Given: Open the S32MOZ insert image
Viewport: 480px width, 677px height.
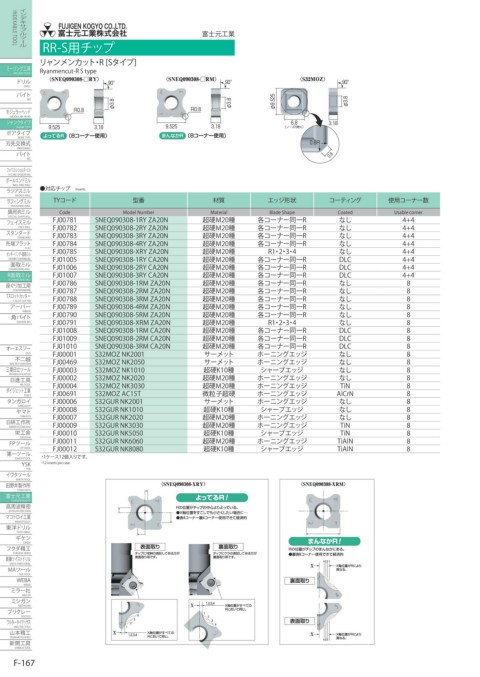Looking at the screenshot, I should pyautogui.click(x=294, y=103).
